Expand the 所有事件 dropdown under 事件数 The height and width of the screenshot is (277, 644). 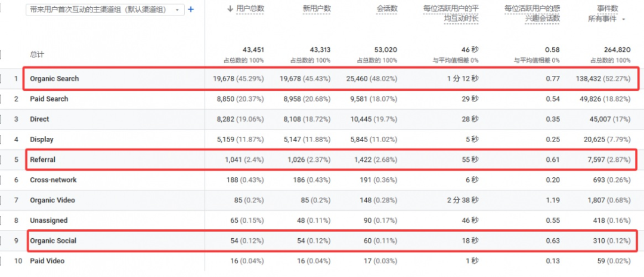point(624,19)
